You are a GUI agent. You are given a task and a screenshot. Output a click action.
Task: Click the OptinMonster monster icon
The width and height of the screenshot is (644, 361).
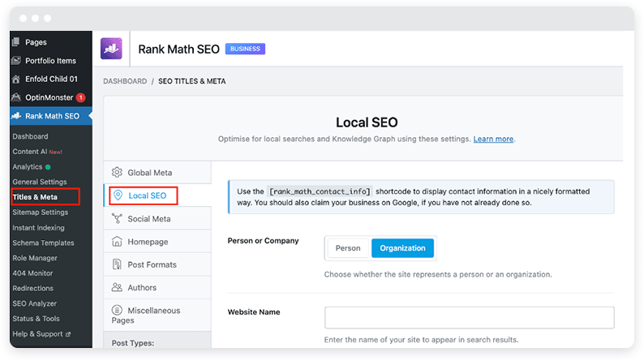click(16, 97)
